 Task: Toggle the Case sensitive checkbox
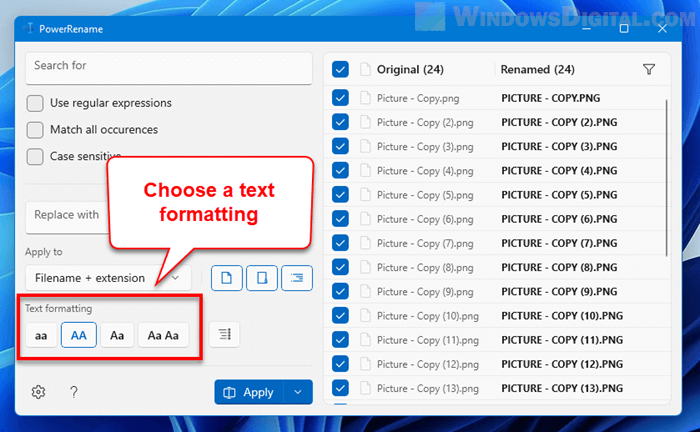(35, 156)
